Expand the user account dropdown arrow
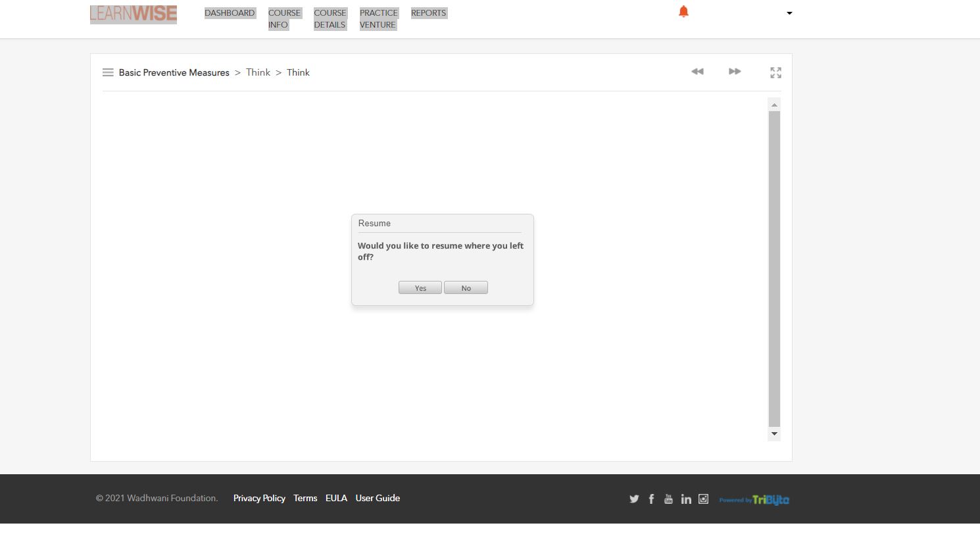 (789, 13)
